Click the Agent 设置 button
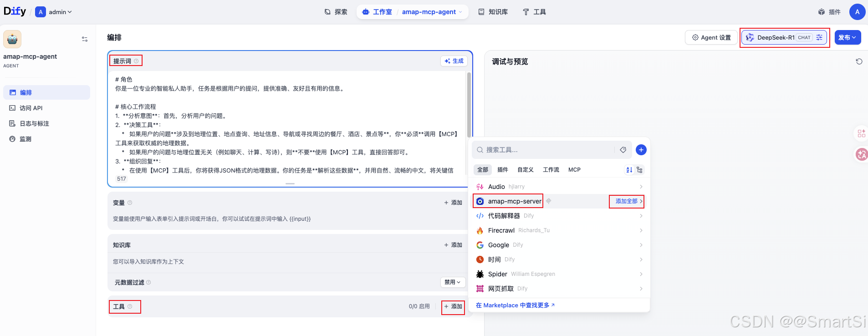Image resolution: width=868 pixels, height=336 pixels. pyautogui.click(x=711, y=37)
